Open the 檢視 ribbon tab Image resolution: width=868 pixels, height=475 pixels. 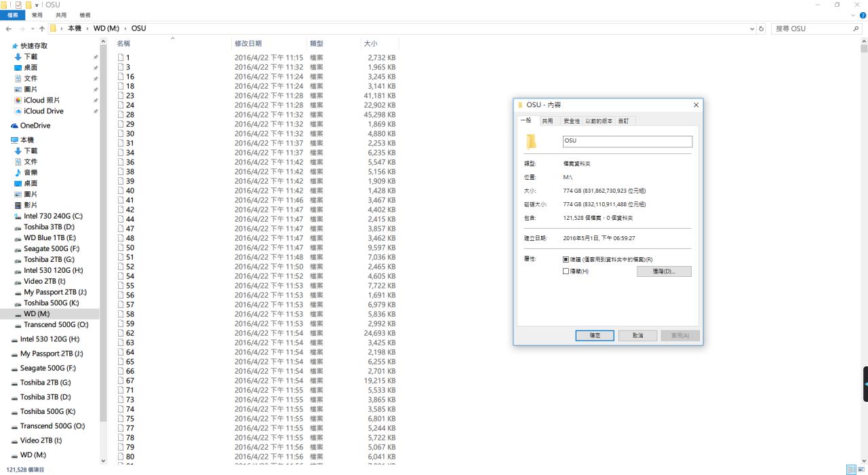coord(85,15)
